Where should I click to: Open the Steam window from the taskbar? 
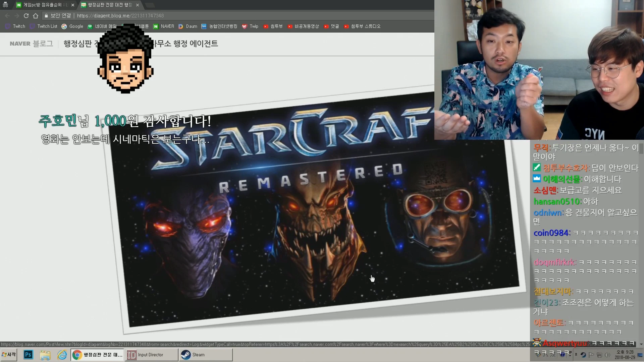(206, 355)
